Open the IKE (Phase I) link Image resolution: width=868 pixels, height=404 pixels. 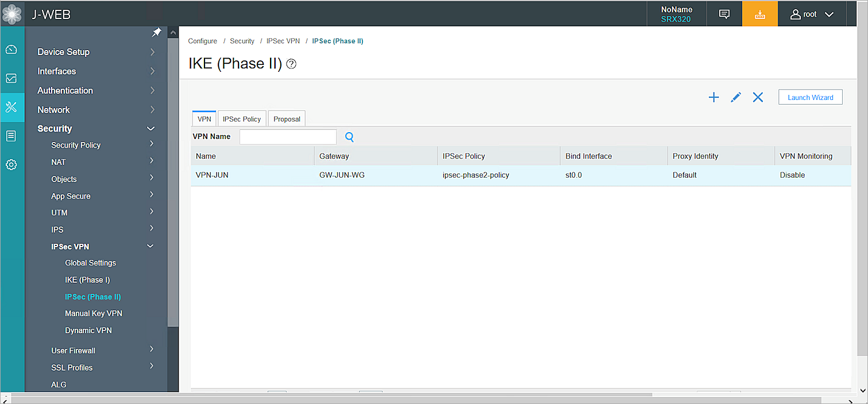click(x=87, y=280)
